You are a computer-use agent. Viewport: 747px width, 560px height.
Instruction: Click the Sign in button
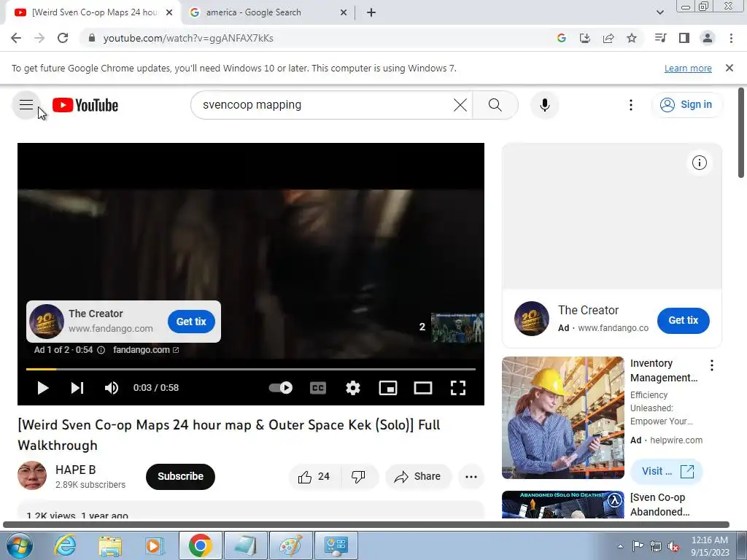(x=686, y=105)
